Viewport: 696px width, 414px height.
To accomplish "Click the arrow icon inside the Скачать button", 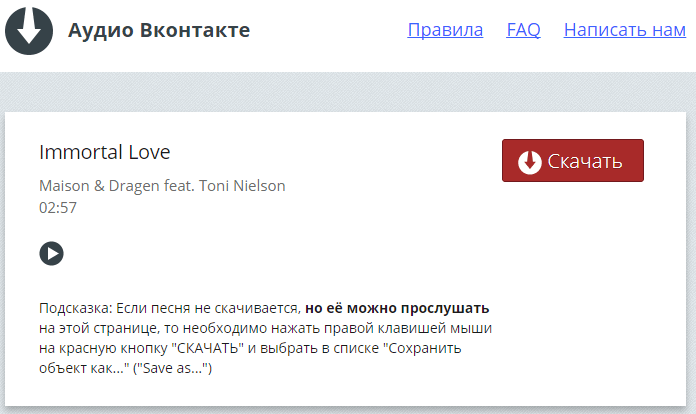I will click(x=529, y=162).
